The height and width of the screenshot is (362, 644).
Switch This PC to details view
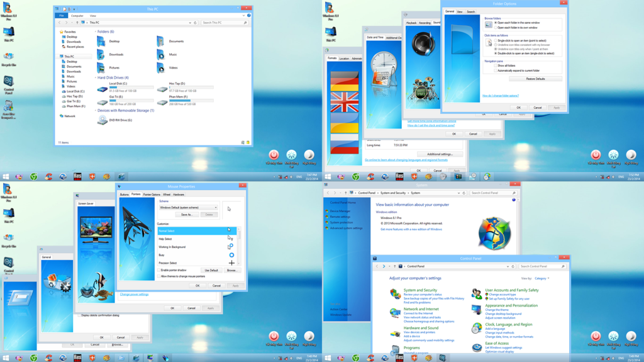click(x=243, y=142)
